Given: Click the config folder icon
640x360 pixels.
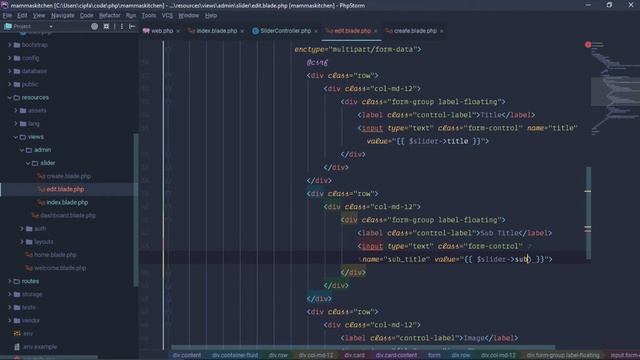Looking at the screenshot, I should point(17,58).
